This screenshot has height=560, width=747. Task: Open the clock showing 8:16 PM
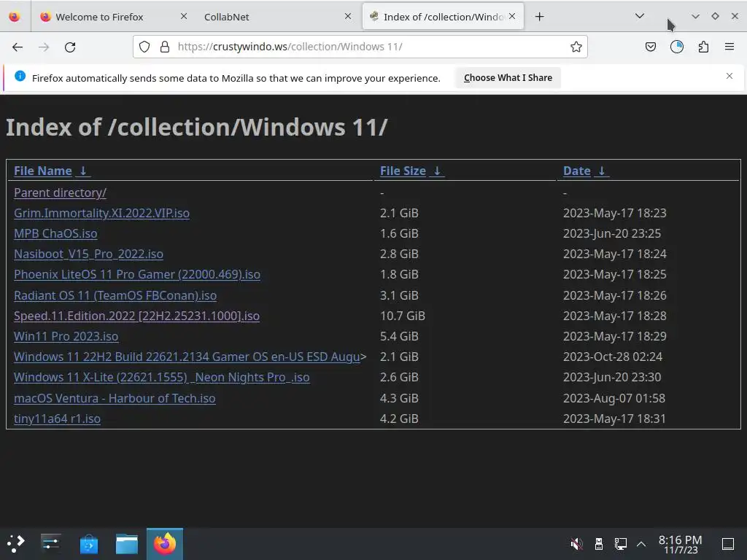[x=681, y=544]
